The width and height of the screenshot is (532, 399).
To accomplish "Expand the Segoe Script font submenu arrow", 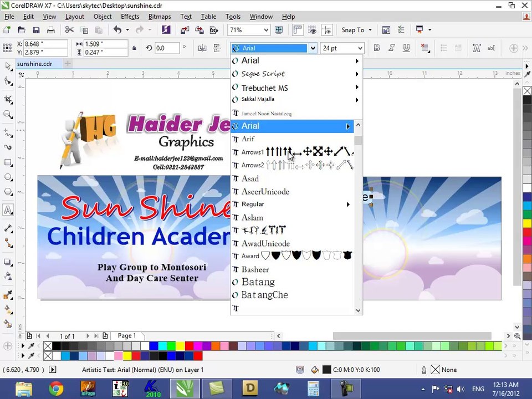I will pyautogui.click(x=357, y=74).
